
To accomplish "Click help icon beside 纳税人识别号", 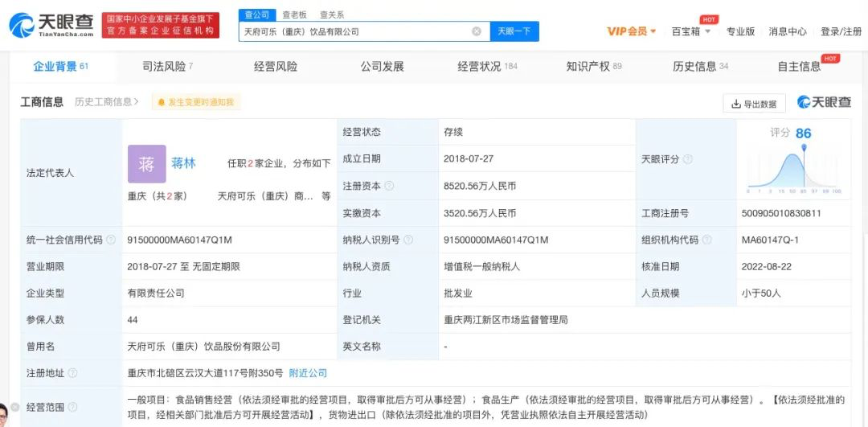I will (408, 240).
